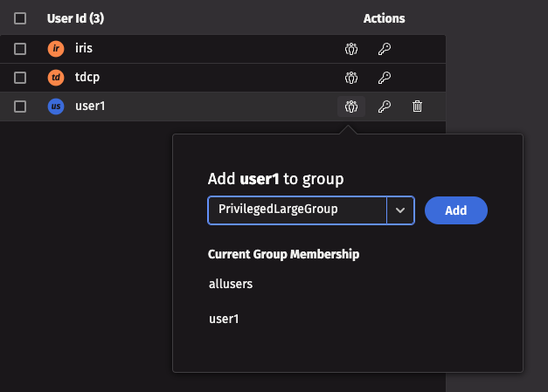Toggle the select-all users checkbox

[x=20, y=18]
